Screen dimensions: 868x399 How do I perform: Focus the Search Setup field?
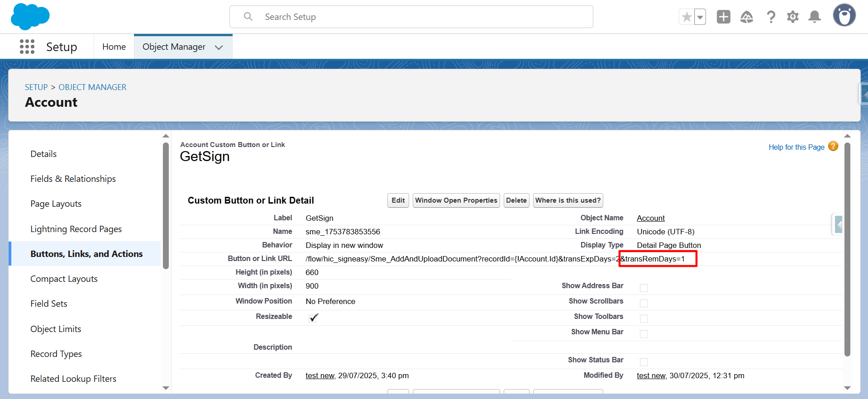[411, 17]
